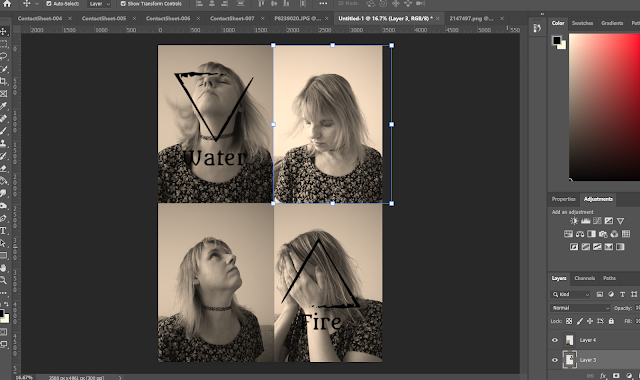Image resolution: width=640 pixels, height=380 pixels.
Task: Switch to the Properties tab
Action: 563,199
